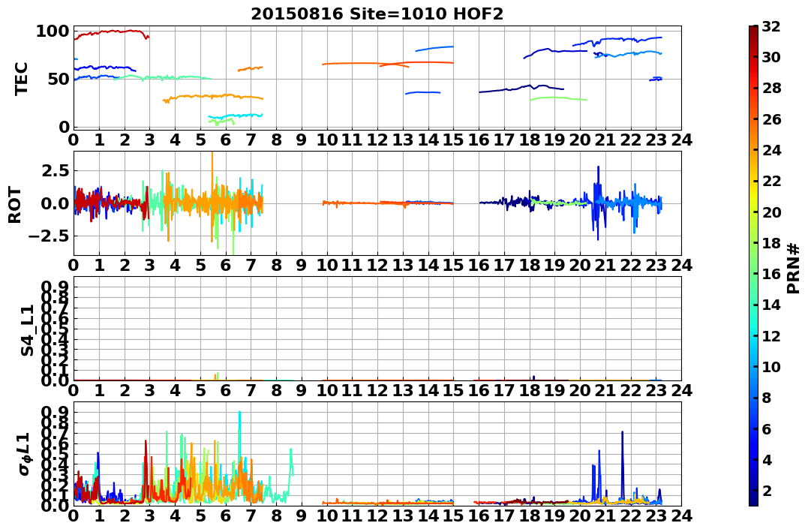Viewport: 808px width, 532px height.
Task: Click hour 15 tick under the σφL1 panel
Action: coord(453,515)
